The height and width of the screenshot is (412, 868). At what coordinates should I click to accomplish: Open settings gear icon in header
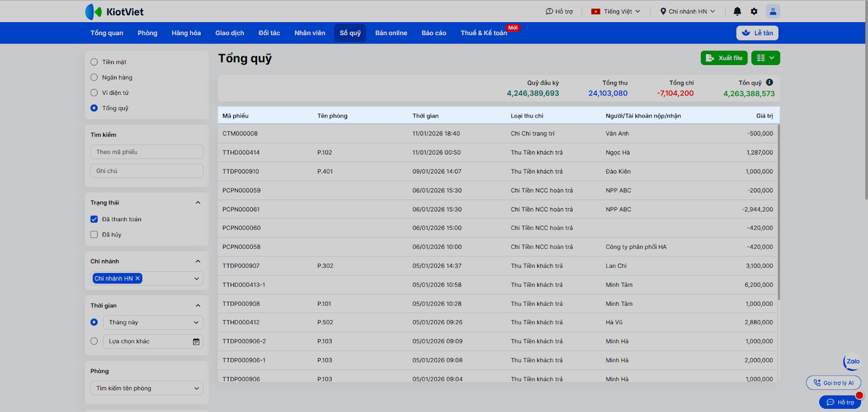(754, 11)
